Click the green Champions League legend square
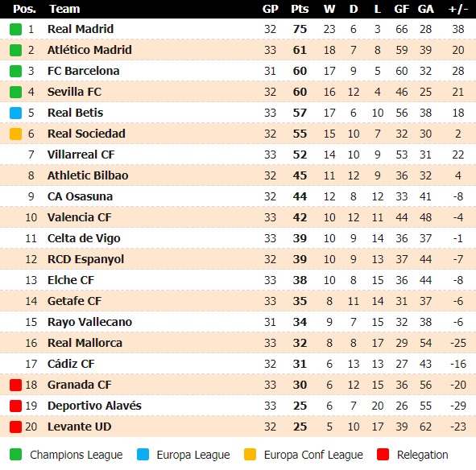Image resolution: width=476 pixels, height=470 pixels. [15, 455]
